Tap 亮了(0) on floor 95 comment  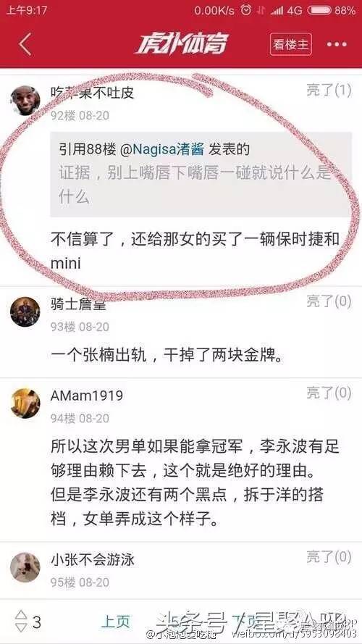coord(329,557)
